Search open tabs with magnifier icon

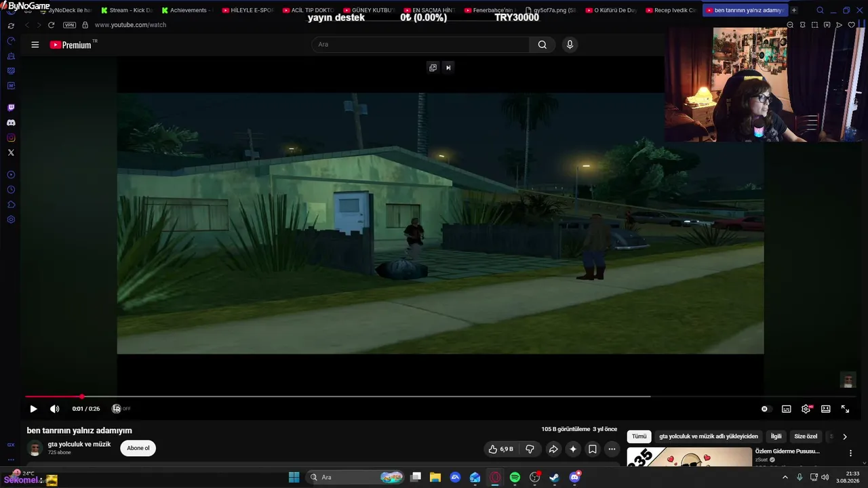point(820,10)
